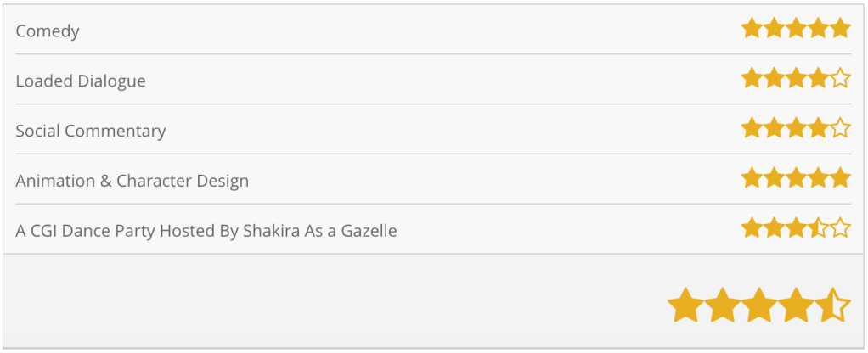Screen dimensions: 868x353
Task: Click the fifth star in the Comedy row
Action: coord(840,29)
